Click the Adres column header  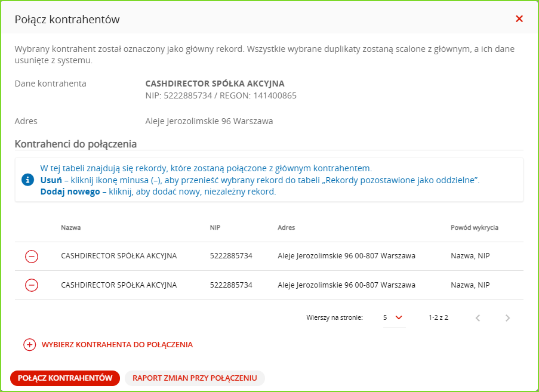287,227
